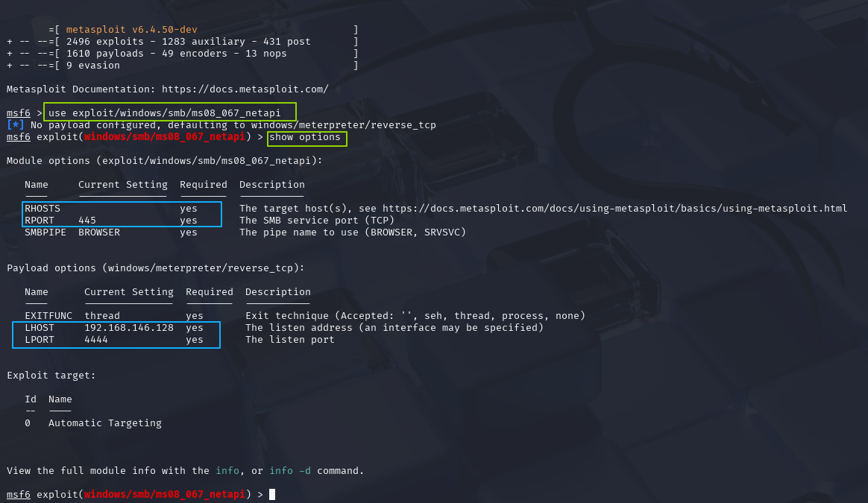Click the RPORT option name
The image size is (868, 503).
point(40,221)
